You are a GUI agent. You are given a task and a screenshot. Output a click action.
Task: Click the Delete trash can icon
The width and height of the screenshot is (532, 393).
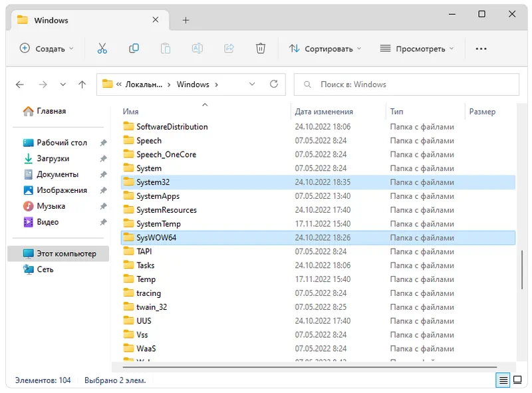pyautogui.click(x=261, y=49)
